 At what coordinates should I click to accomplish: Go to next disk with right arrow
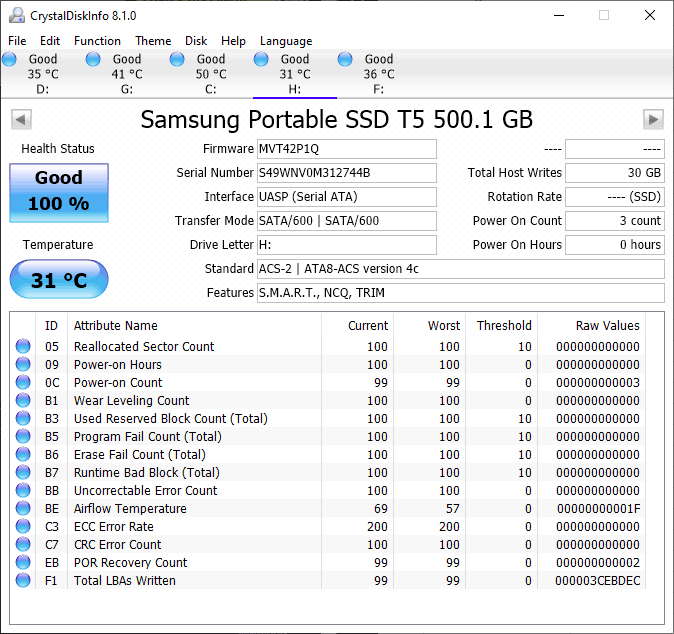click(653, 119)
